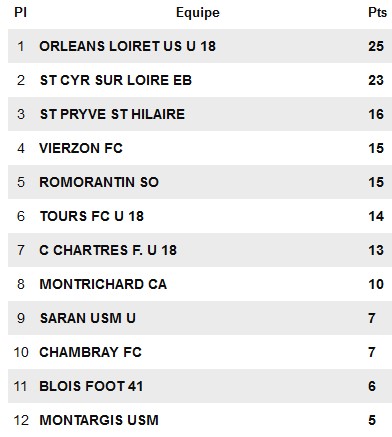Select CHAMBRAY FC team row
Screen dimensions: 392x437
tap(200, 352)
